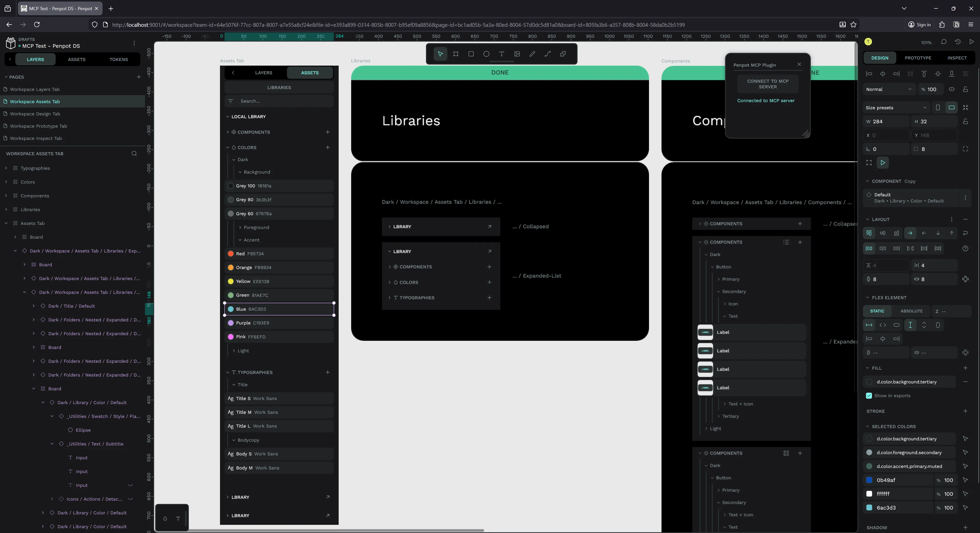980x533 pixels.
Task: Select the Text tool in the toolbar
Action: click(501, 54)
